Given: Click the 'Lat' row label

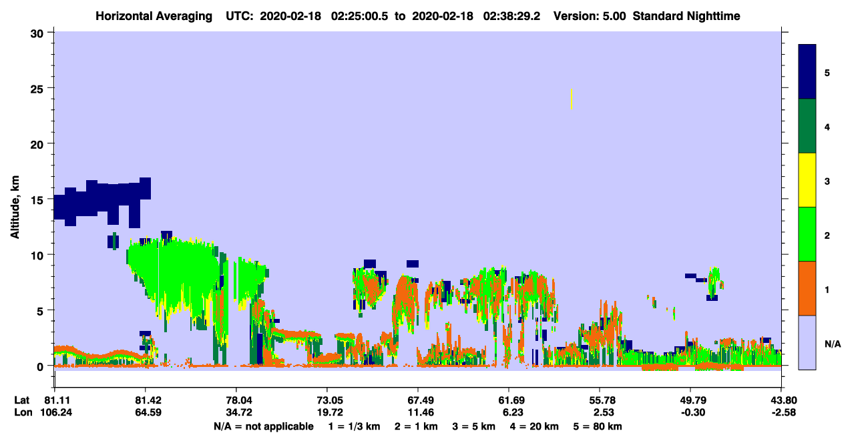Looking at the screenshot, I should coord(22,400).
